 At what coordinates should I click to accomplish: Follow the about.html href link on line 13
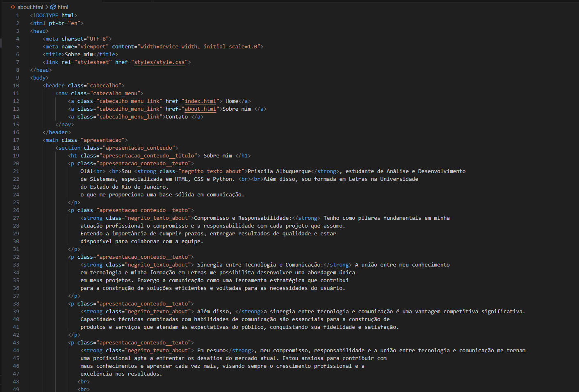pos(200,109)
